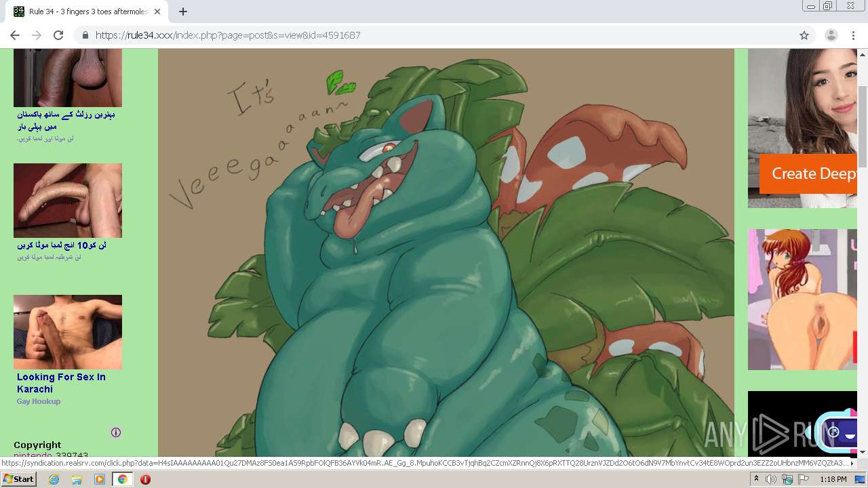
Task: Click the "Gay Hookup" ad caption
Action: point(39,401)
